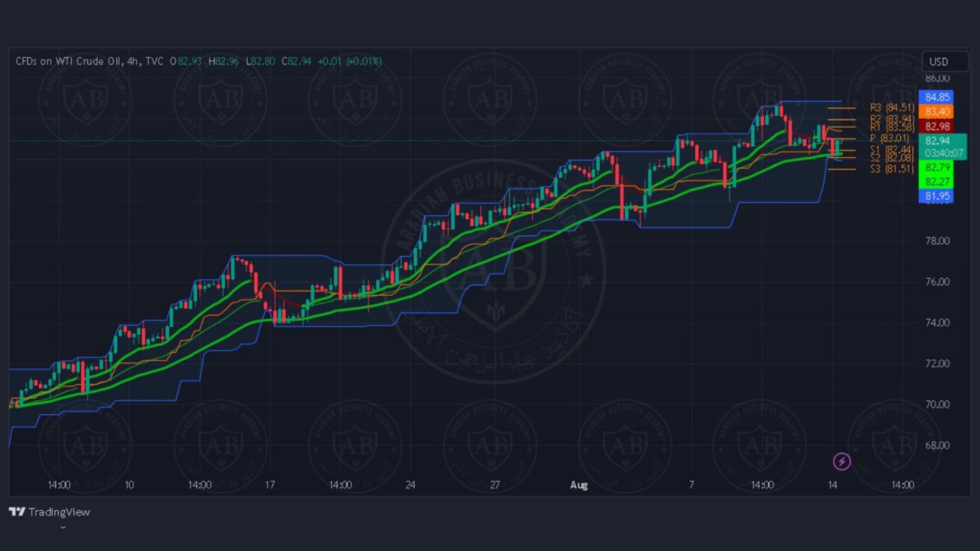
Task: Click the S3 (81.51) support label
Action: pos(892,169)
